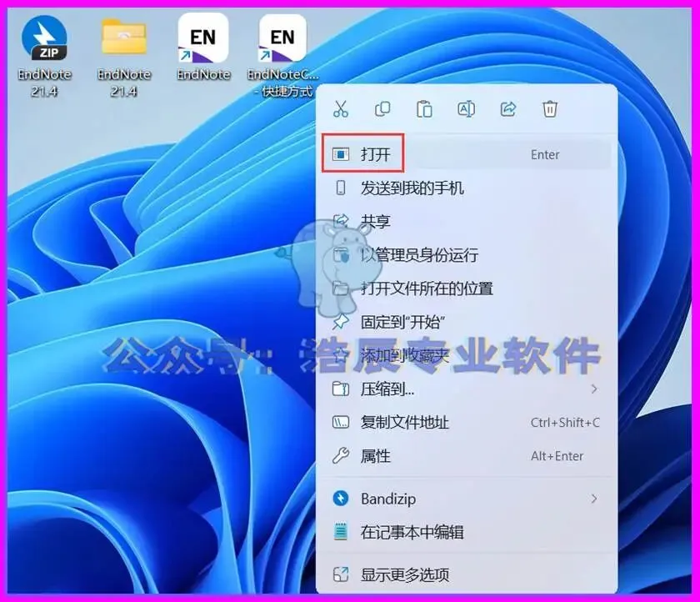Click the phone icon beside 发送到我的手机
Image resolution: width=700 pixels, height=602 pixels.
tap(341, 188)
